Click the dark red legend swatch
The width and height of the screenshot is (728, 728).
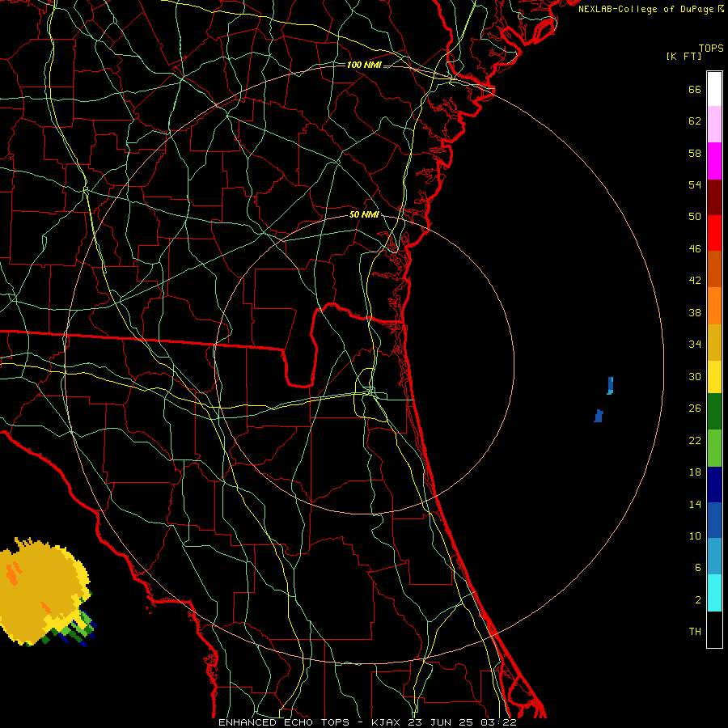tap(714, 197)
